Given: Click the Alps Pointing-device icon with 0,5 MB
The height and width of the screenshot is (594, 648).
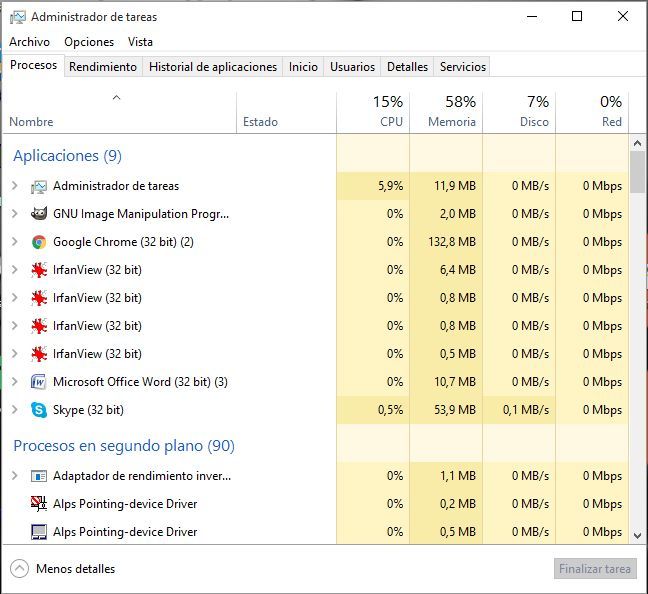Looking at the screenshot, I should click(39, 532).
